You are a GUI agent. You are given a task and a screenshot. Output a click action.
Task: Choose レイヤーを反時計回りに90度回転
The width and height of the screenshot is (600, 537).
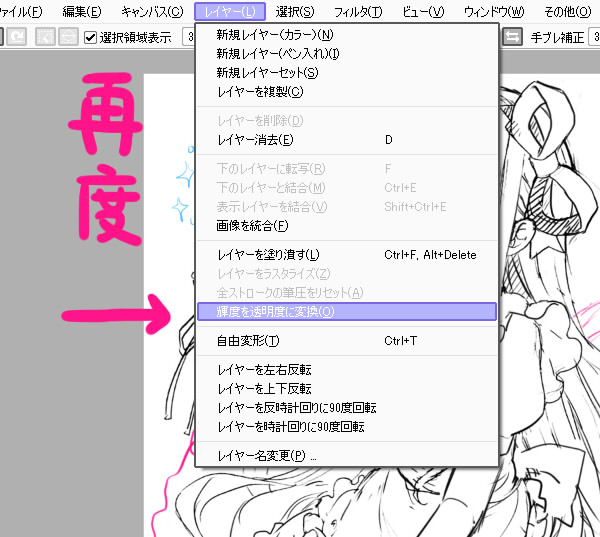pyautogui.click(x=347, y=408)
